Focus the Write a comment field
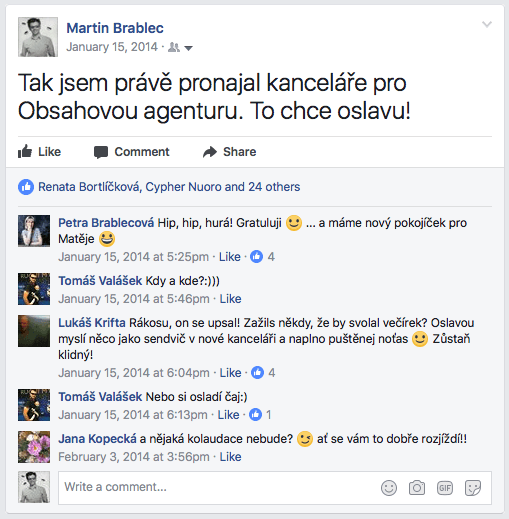509x519 pixels. pyautogui.click(x=275, y=488)
